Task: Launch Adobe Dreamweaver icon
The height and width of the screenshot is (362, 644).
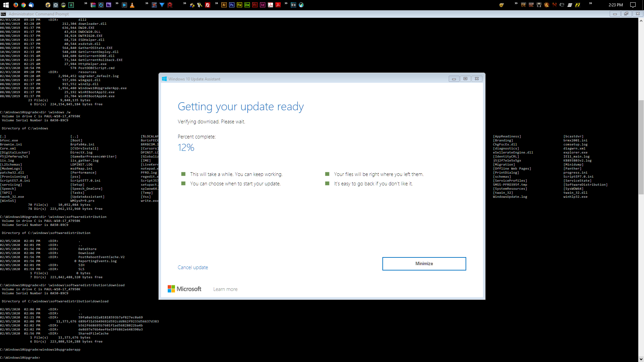Action: click(247, 5)
